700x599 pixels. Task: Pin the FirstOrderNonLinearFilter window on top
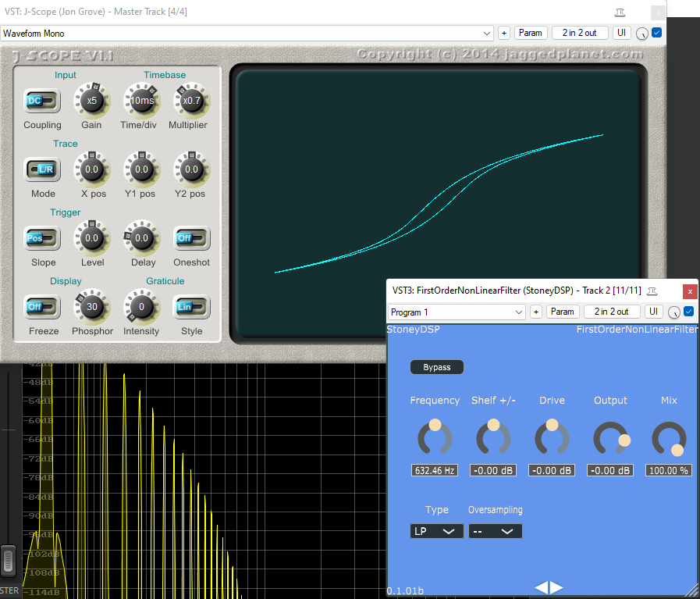pyautogui.click(x=652, y=291)
